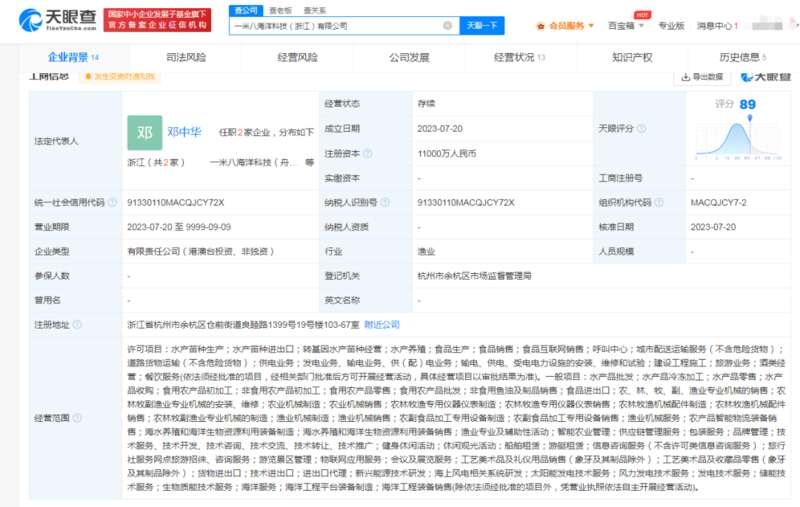Screen dimensions: 800x507
Task: Select the 查公司 search tab
Action: 246,10
